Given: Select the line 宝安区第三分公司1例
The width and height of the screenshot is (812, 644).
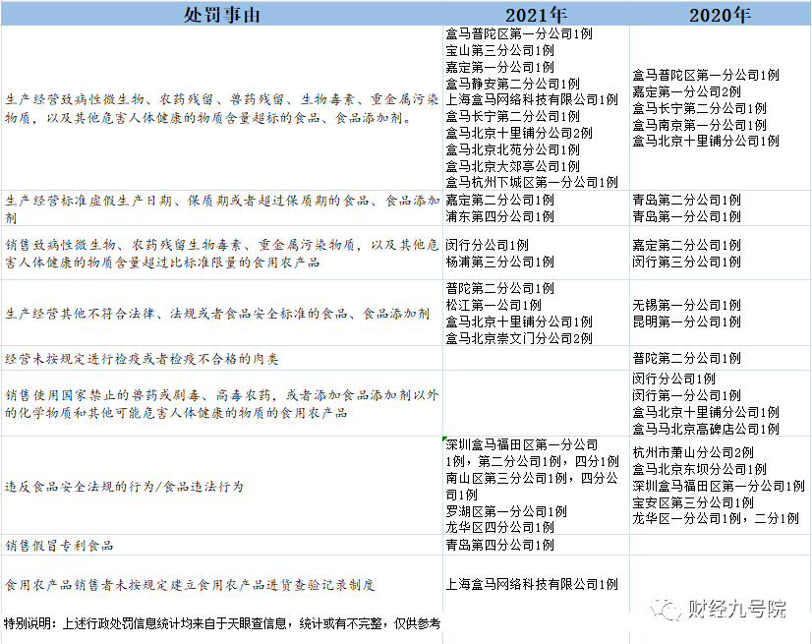Looking at the screenshot, I should 693,502.
